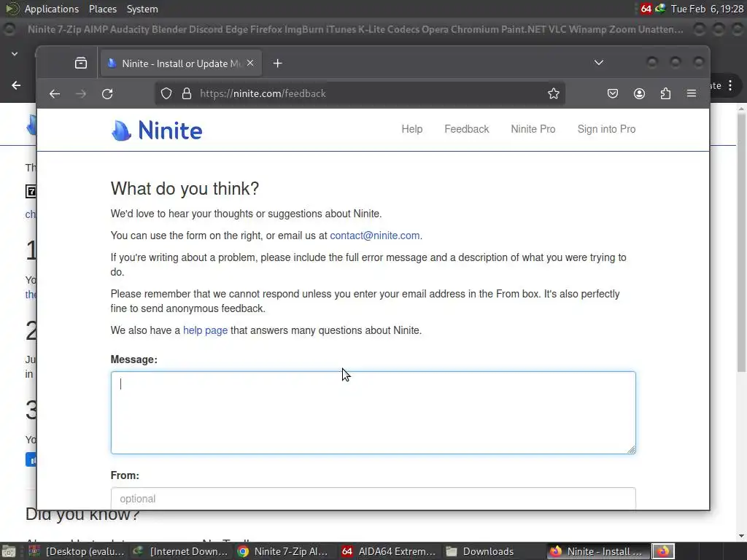This screenshot has height=560, width=747.
Task: Click workspace switcher Firefox icon at bottom right
Action: point(663,551)
